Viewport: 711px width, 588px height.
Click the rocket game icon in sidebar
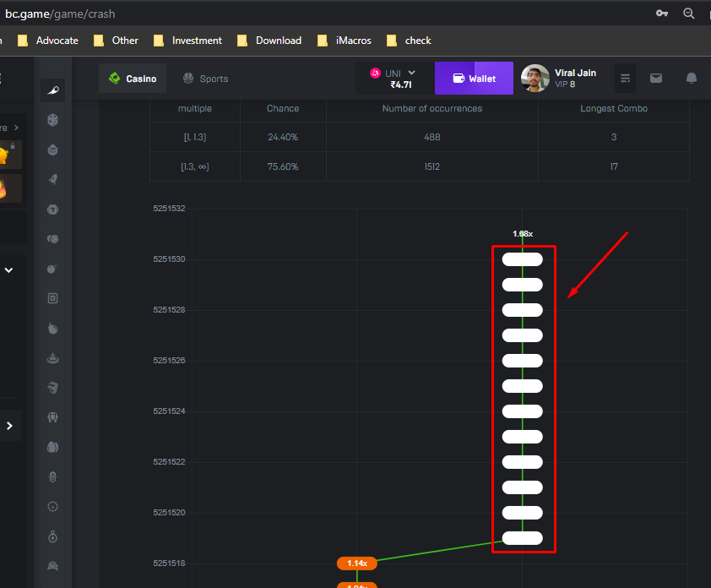52,180
